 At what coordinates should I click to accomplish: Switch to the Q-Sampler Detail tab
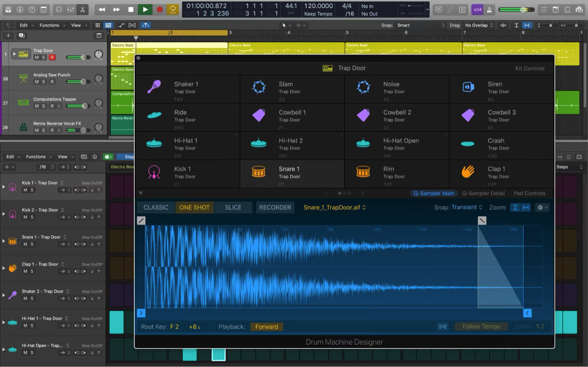[483, 193]
